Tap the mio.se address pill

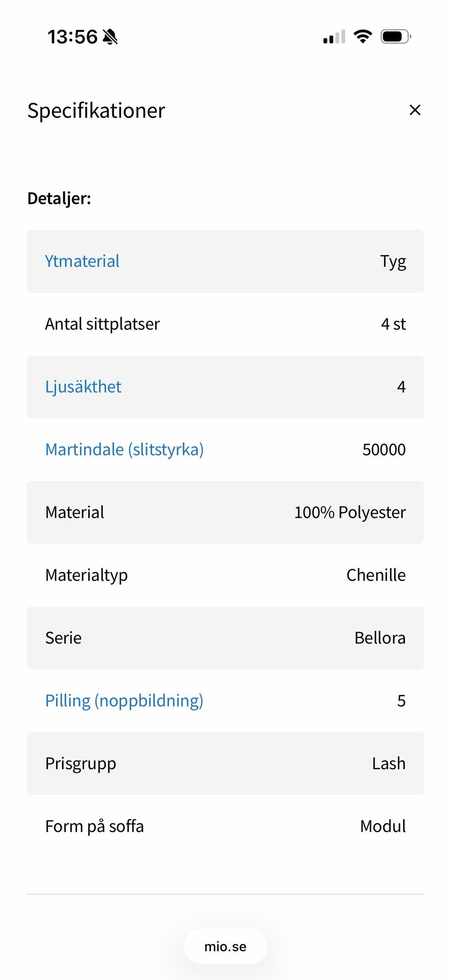225,946
